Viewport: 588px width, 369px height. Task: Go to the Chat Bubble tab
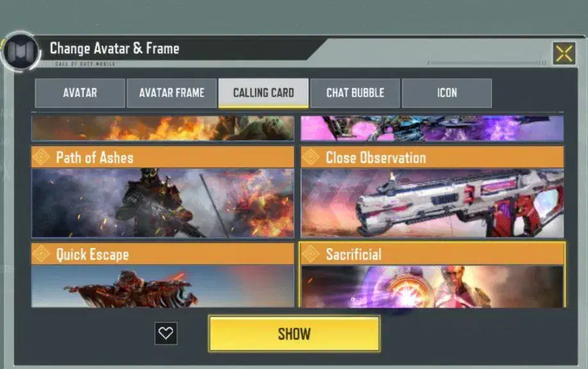[355, 93]
